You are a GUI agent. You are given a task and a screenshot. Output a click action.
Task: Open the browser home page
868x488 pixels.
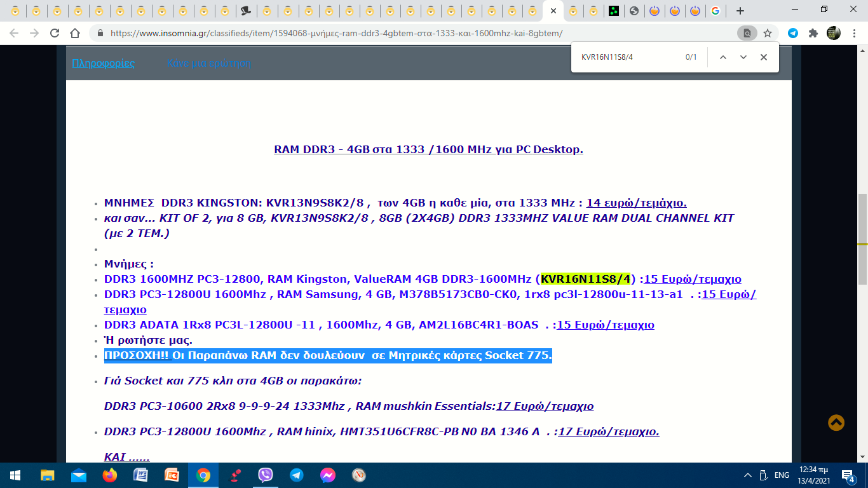click(x=75, y=33)
